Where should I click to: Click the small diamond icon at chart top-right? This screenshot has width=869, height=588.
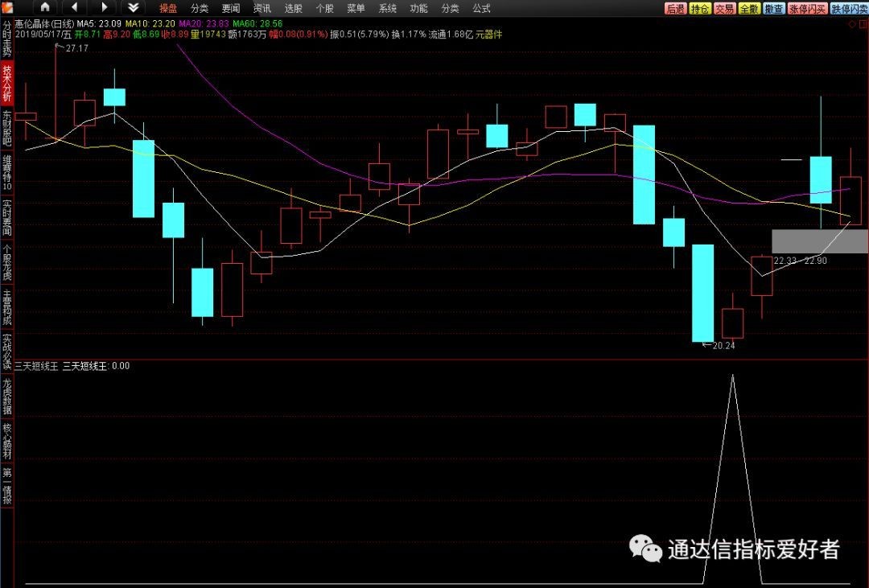(x=851, y=25)
